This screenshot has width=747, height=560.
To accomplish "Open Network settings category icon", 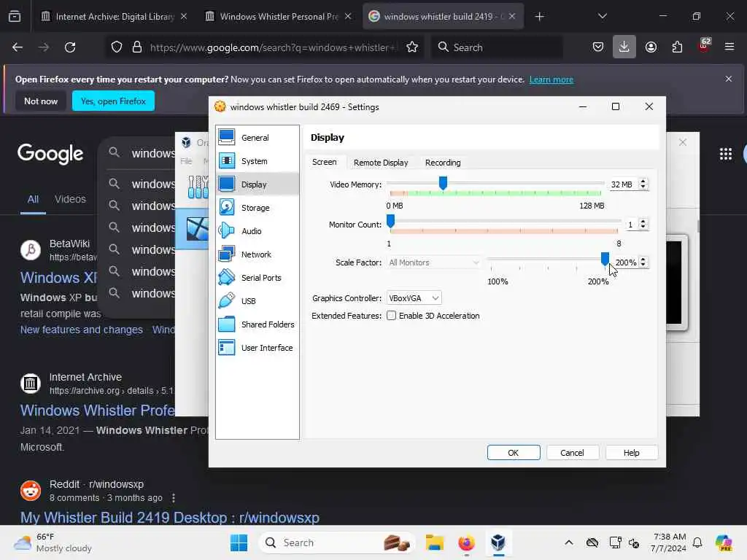I will tap(226, 254).
